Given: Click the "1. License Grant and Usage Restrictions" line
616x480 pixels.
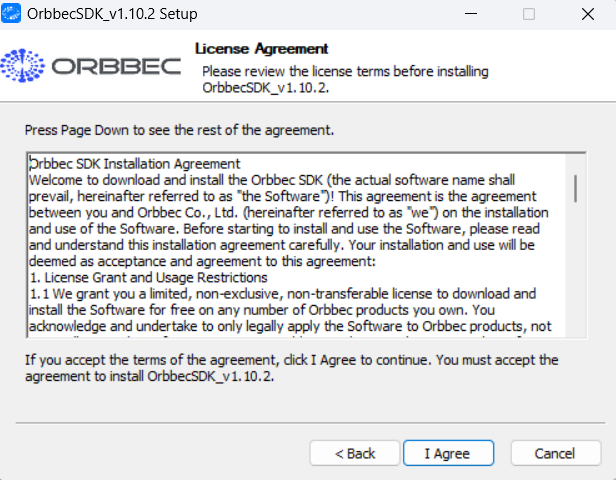Looking at the screenshot, I should click(x=148, y=277).
